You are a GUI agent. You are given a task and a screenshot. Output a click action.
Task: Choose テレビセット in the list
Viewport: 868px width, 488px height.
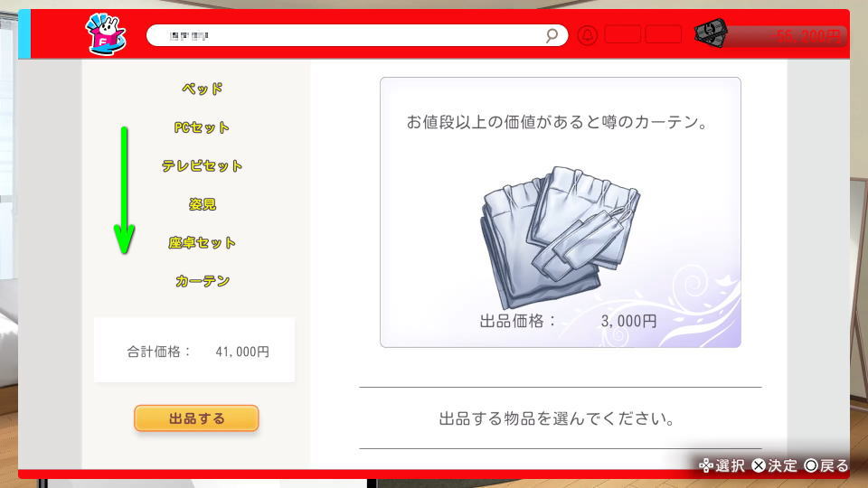[x=202, y=165]
